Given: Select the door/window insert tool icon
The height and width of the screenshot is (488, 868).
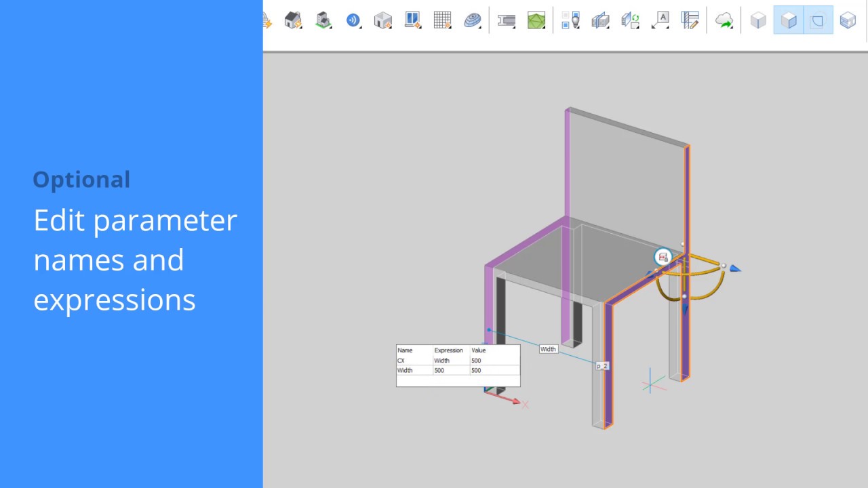Looking at the screenshot, I should [x=413, y=20].
